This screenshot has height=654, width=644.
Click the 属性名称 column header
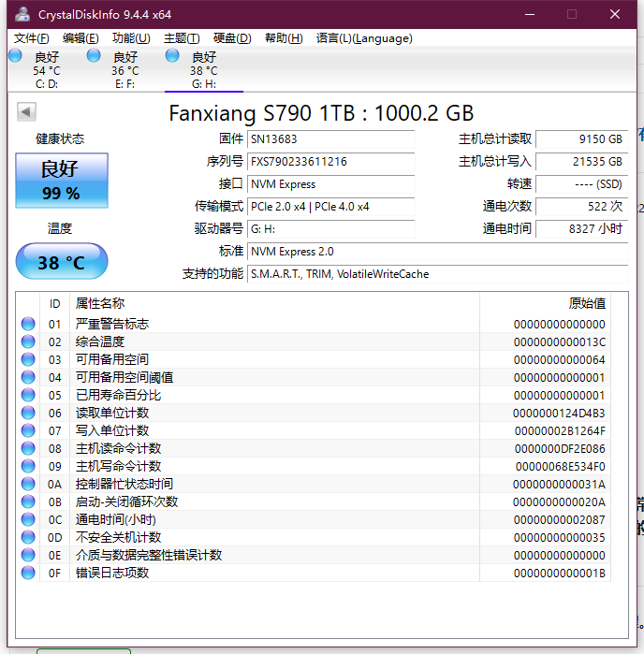pyautogui.click(x=274, y=303)
